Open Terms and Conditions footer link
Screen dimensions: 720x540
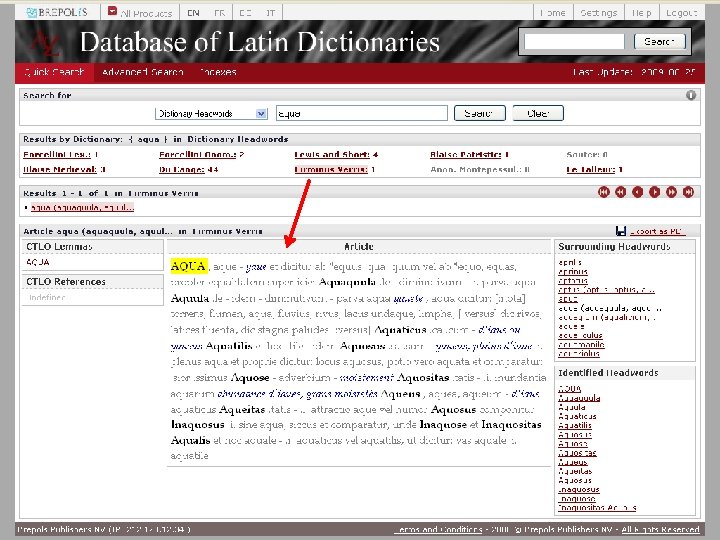(439, 529)
